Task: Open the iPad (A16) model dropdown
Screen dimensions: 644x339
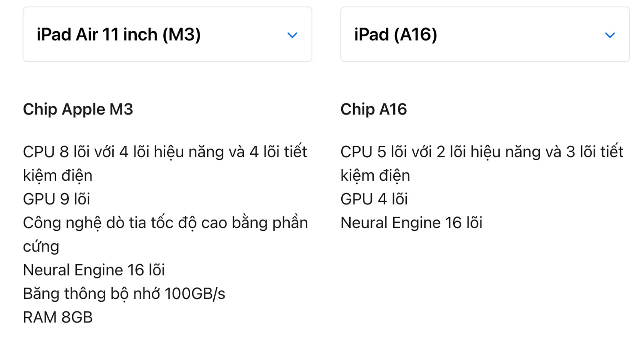Action: (x=485, y=34)
